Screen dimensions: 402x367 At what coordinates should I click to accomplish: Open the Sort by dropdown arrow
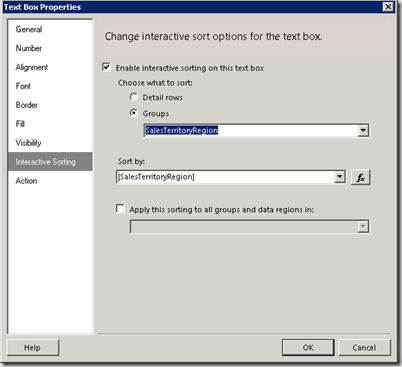click(x=339, y=177)
